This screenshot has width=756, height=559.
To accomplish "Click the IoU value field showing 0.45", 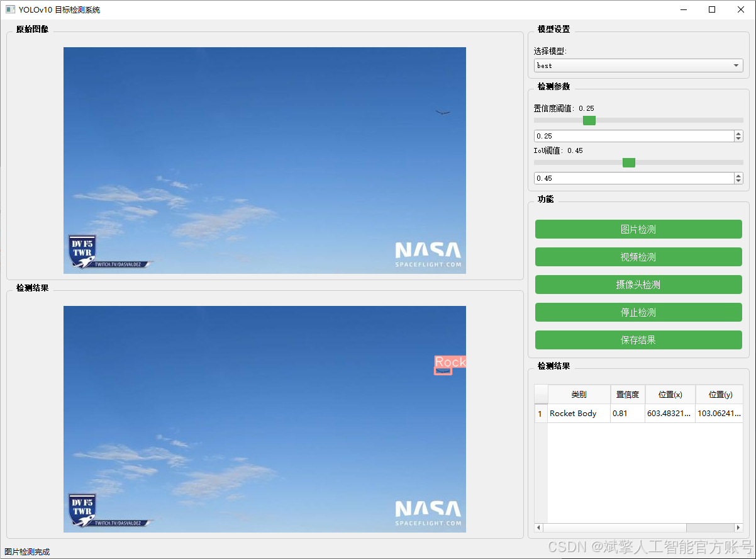I will point(633,178).
